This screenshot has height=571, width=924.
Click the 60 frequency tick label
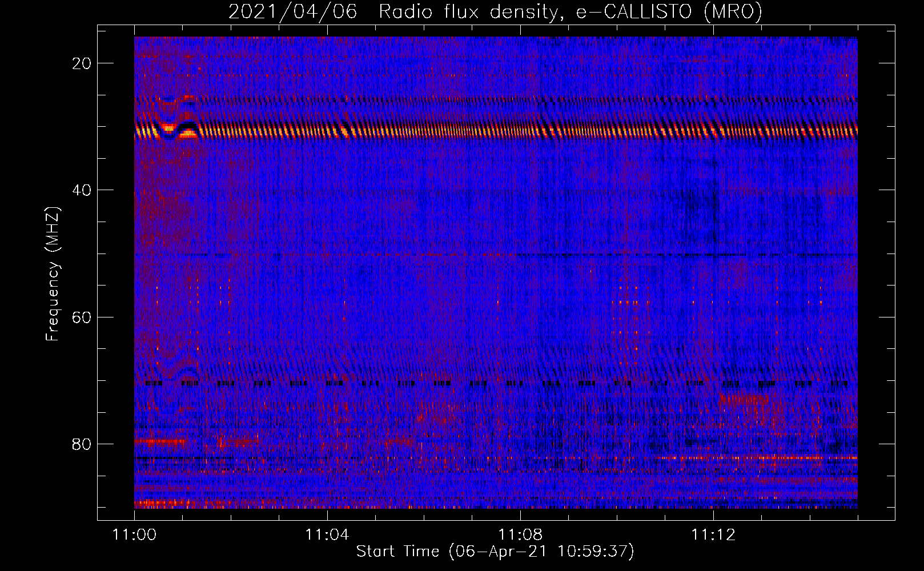(82, 317)
